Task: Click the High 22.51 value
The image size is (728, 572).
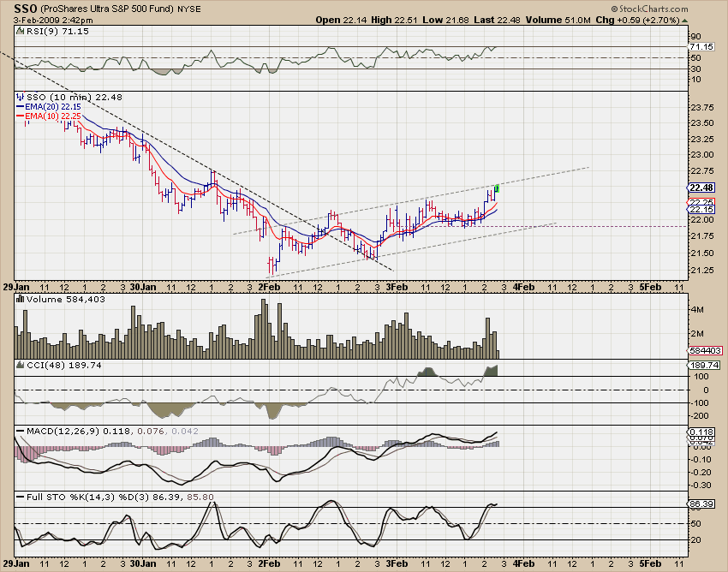Action: pos(394,20)
